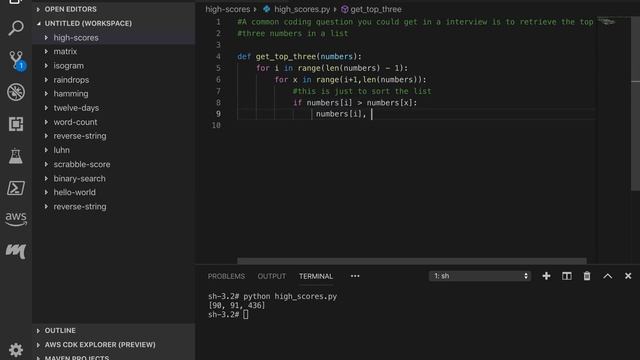Switch to the OUTPUT tab

[271, 276]
